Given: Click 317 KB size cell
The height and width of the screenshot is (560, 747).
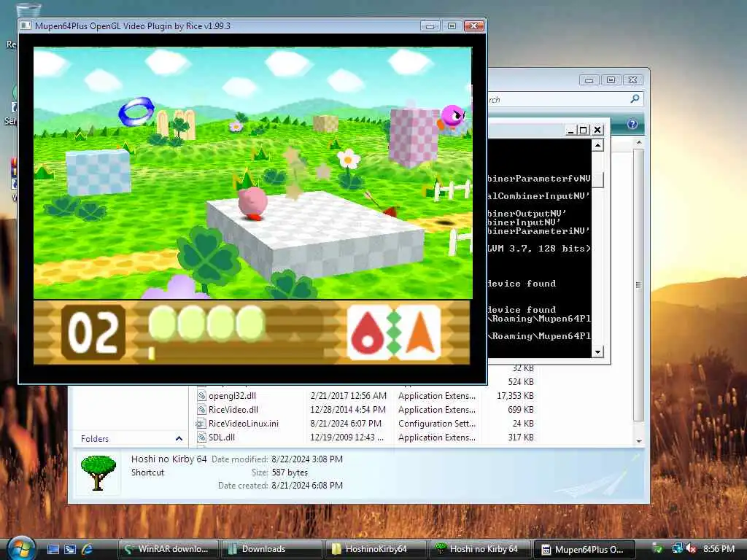Looking at the screenshot, I should 521,437.
